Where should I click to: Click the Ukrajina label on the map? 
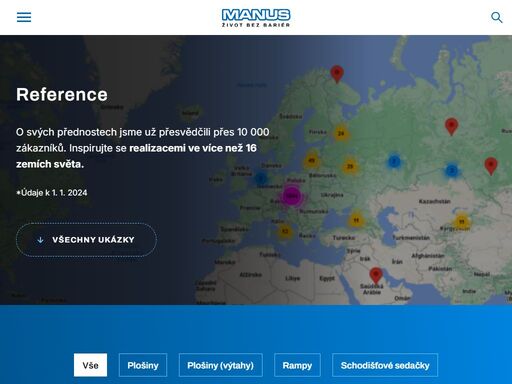point(332,195)
